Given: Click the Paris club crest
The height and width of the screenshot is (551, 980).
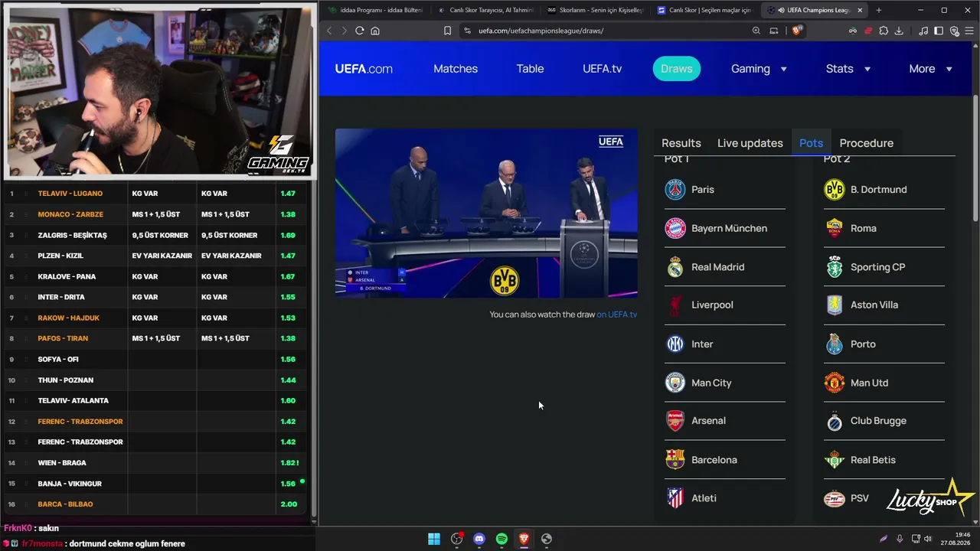Looking at the screenshot, I should tap(675, 190).
